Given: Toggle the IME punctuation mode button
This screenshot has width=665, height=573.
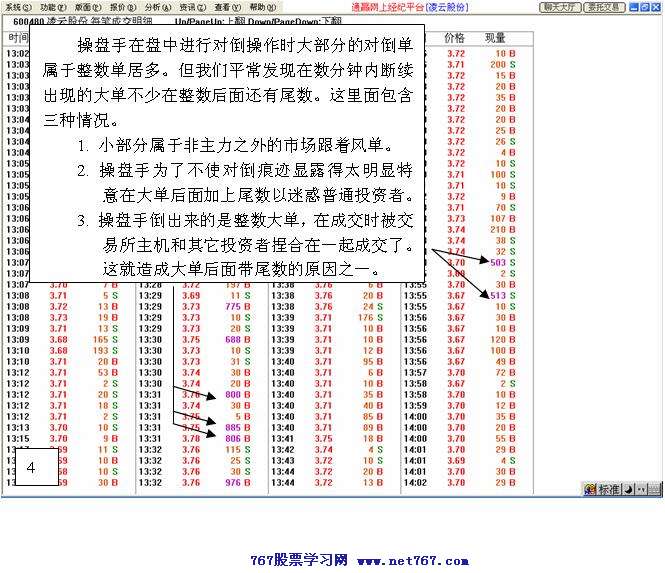Looking at the screenshot, I should point(640,490).
